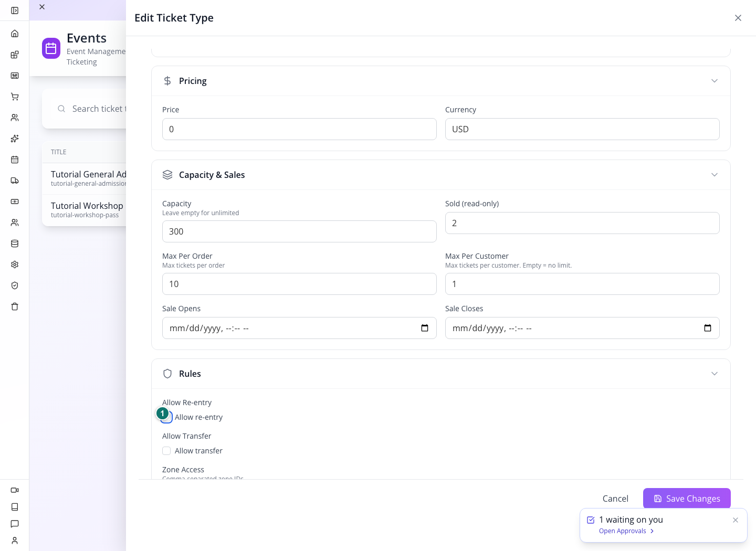
Task: Collapse the Capacity & Sales section chevron
Action: click(x=715, y=175)
